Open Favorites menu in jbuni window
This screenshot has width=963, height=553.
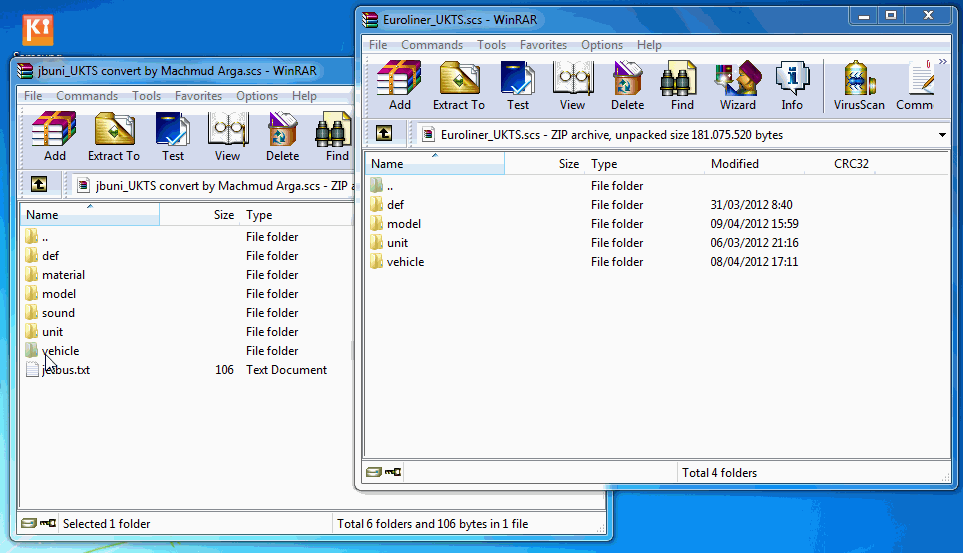pyautogui.click(x=198, y=96)
